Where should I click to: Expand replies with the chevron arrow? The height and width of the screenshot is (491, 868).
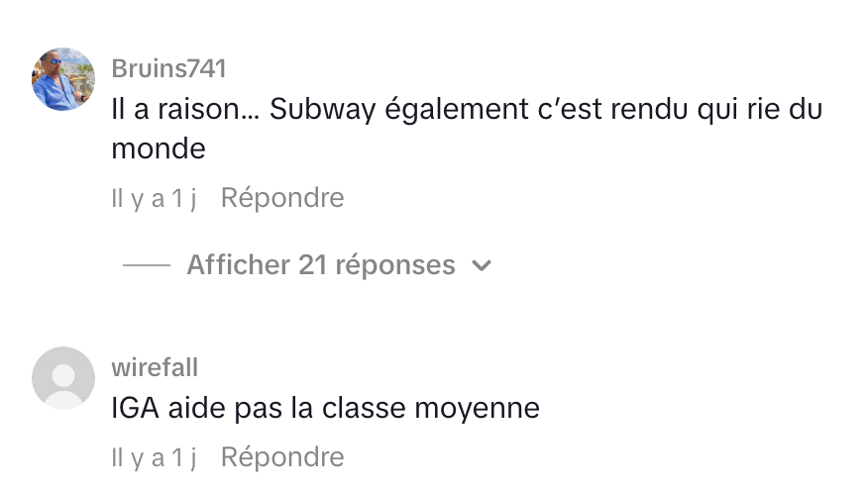(482, 265)
